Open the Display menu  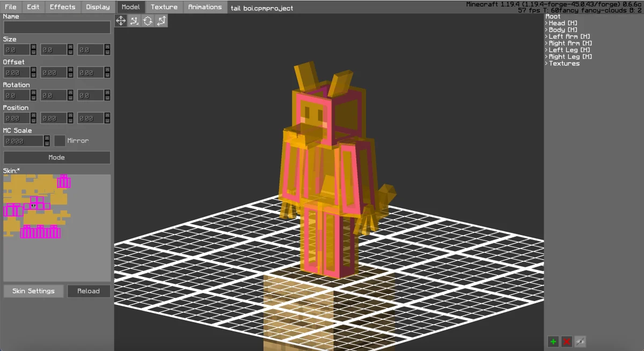coord(98,7)
